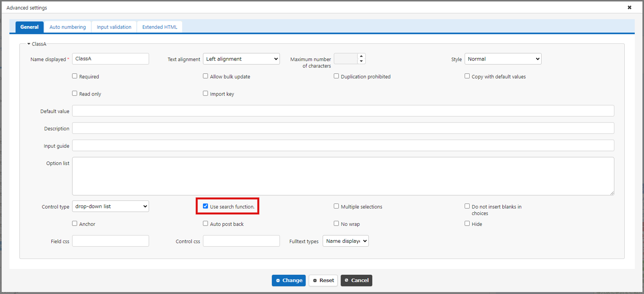Viewport: 644px width, 294px height.
Task: Tick the Hide checkbox
Action: pyautogui.click(x=467, y=223)
